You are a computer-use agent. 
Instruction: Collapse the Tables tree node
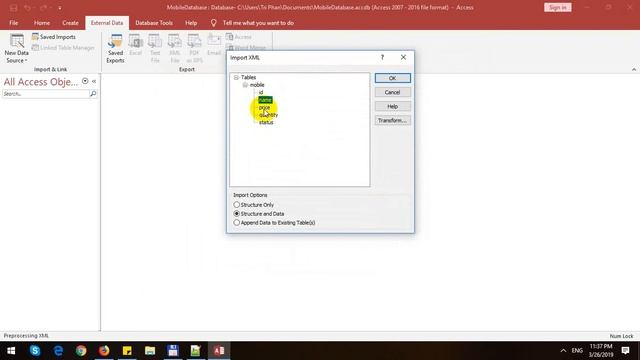[236, 78]
